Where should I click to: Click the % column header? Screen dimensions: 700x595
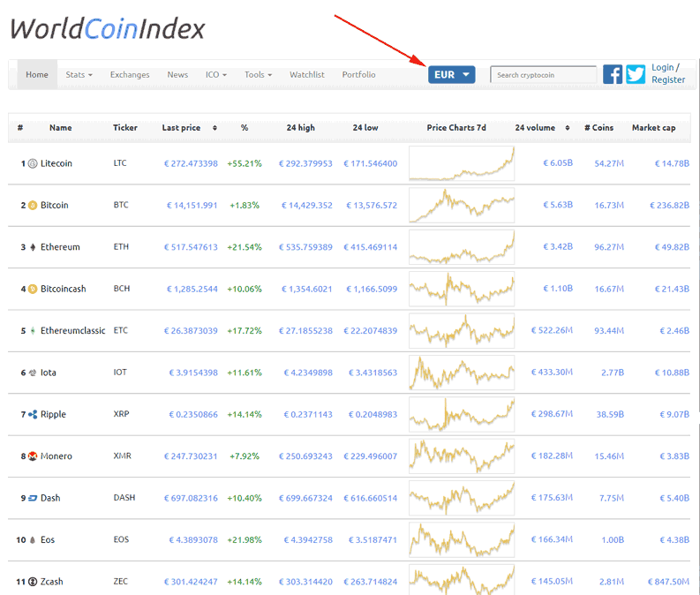245,128
